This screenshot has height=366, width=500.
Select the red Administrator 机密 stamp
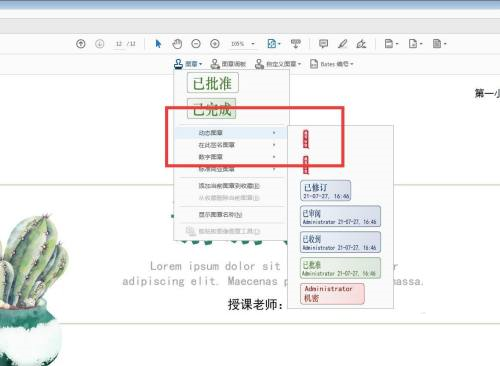click(x=332, y=294)
